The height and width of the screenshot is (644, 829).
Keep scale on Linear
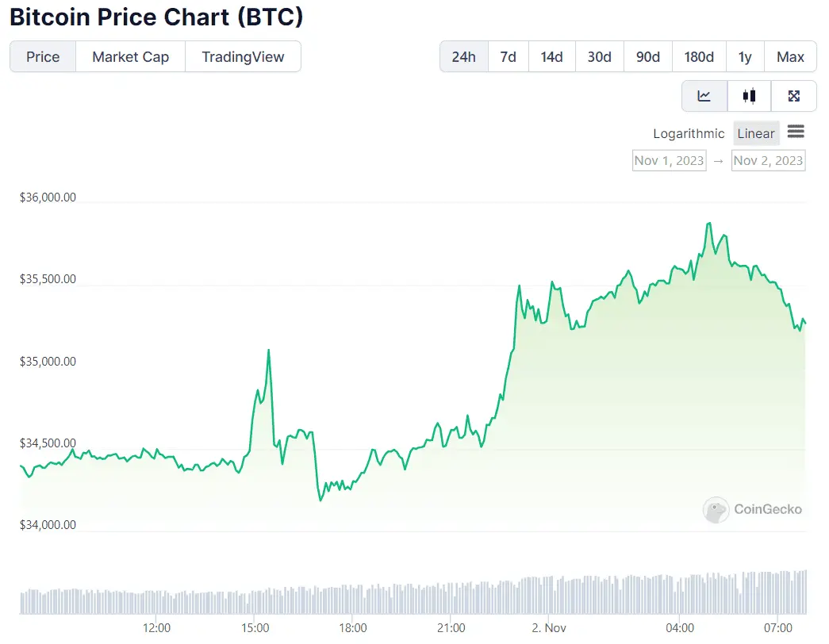tap(755, 132)
